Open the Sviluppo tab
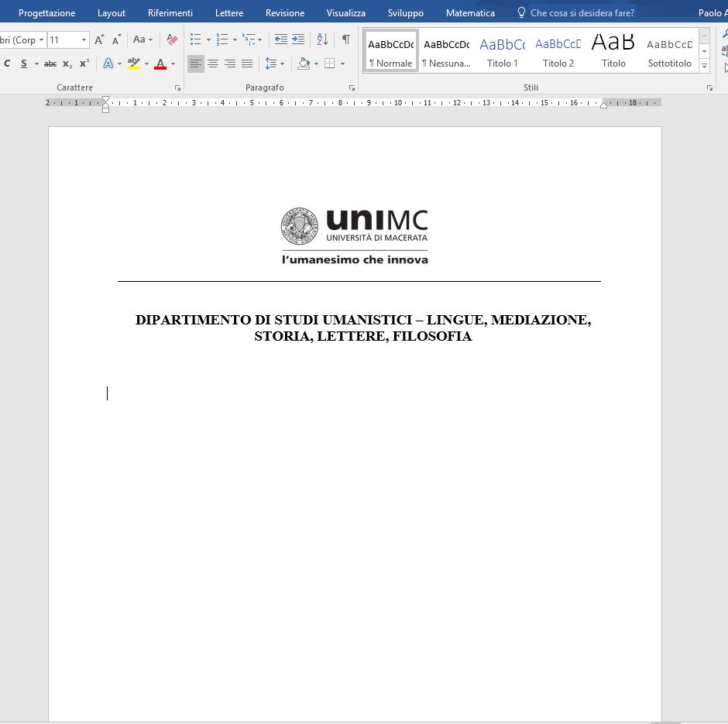 (406, 13)
